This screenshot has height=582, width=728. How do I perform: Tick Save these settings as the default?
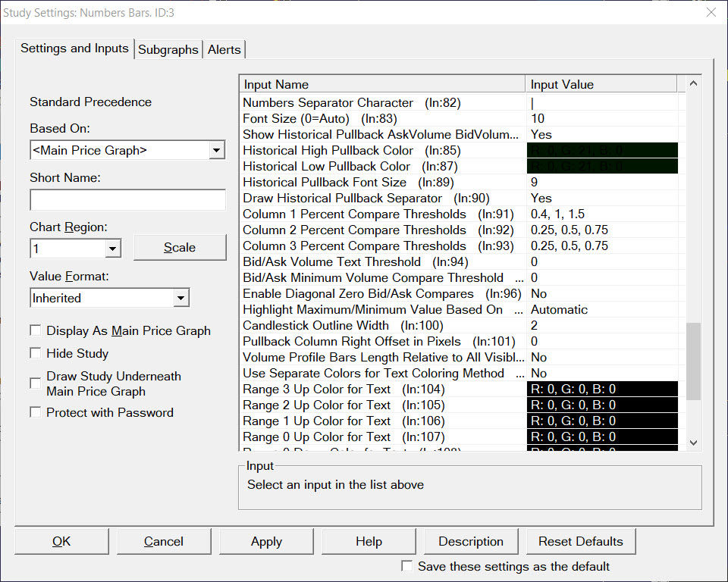pyautogui.click(x=407, y=566)
